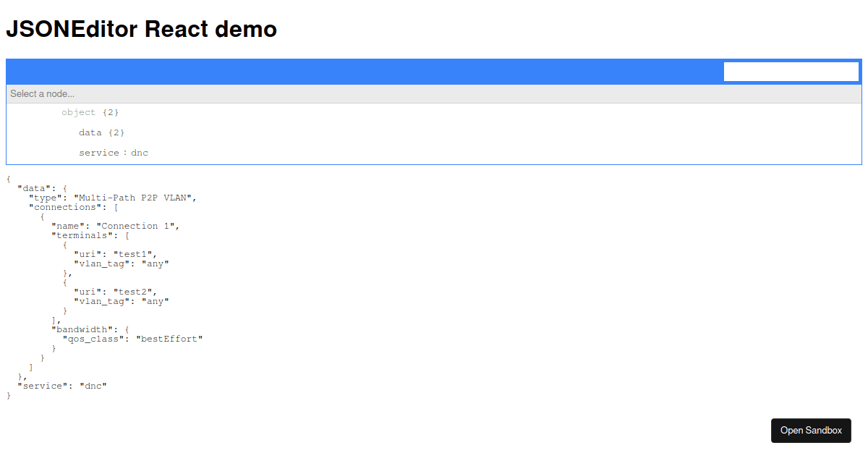Click the "JSONEditor React demo" heading
The height and width of the screenshot is (456, 868).
tap(141, 30)
